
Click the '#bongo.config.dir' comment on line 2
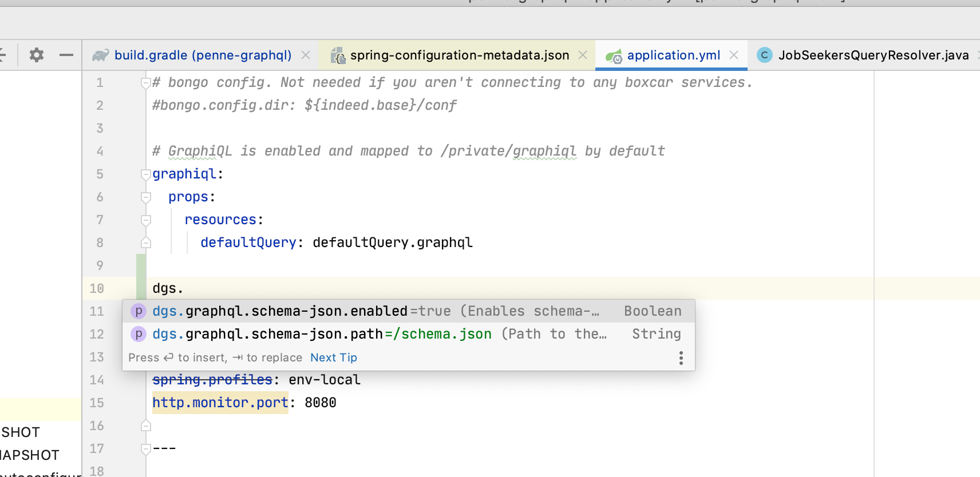point(305,105)
